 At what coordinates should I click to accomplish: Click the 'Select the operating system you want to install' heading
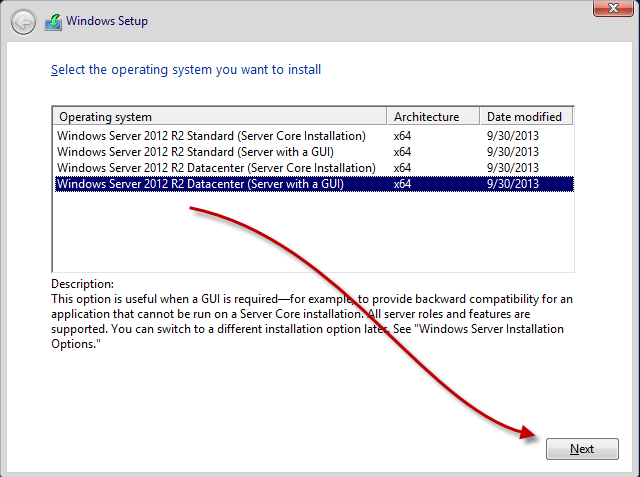click(x=186, y=70)
